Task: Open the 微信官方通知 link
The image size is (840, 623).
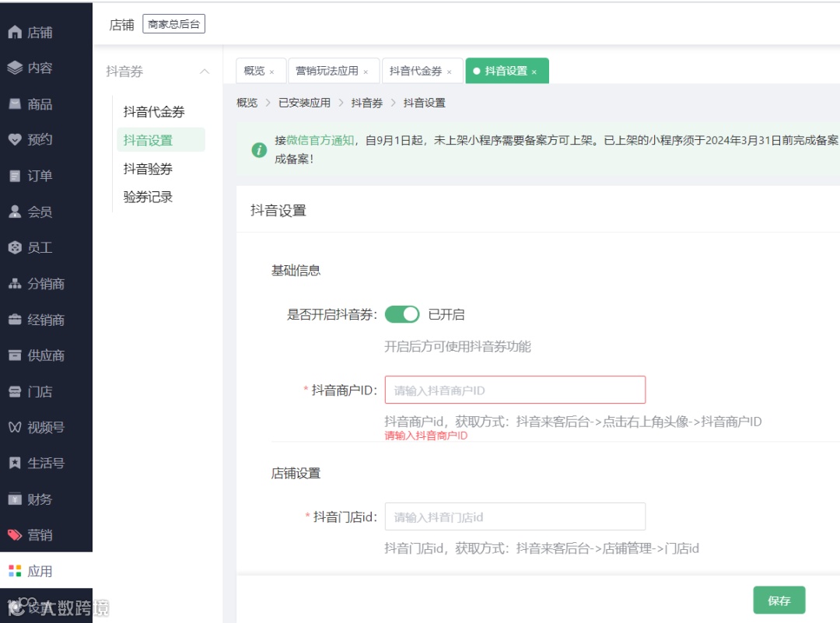Action: coord(320,140)
